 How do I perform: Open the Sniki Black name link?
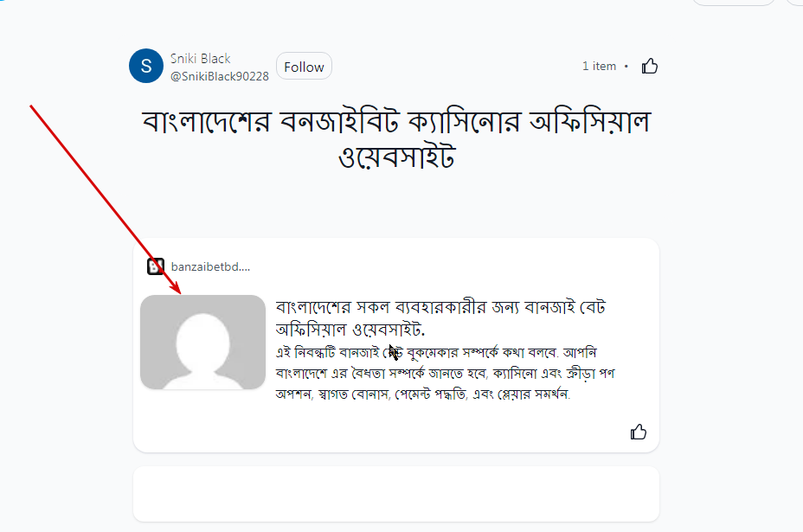[x=200, y=58]
